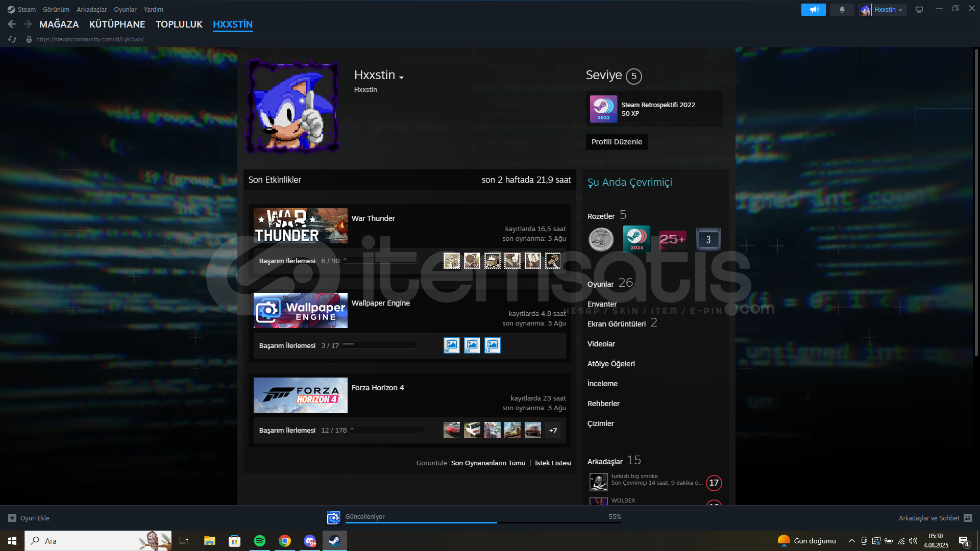Image resolution: width=980 pixels, height=551 pixels.
Task: Select the HXXSTİN profile tab
Action: [x=233, y=24]
